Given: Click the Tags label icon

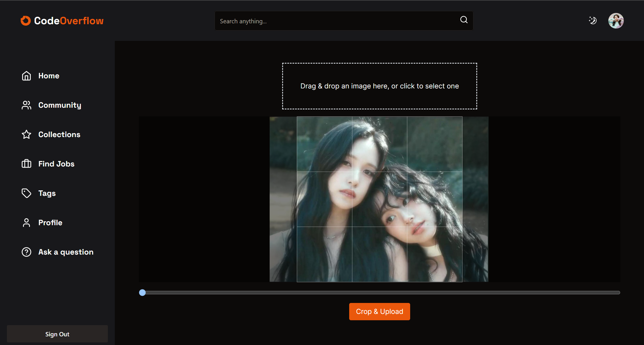Looking at the screenshot, I should pyautogui.click(x=26, y=193).
